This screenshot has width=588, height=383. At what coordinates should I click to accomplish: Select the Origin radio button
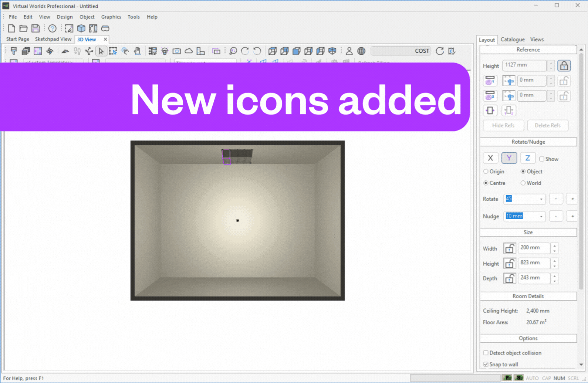point(486,172)
